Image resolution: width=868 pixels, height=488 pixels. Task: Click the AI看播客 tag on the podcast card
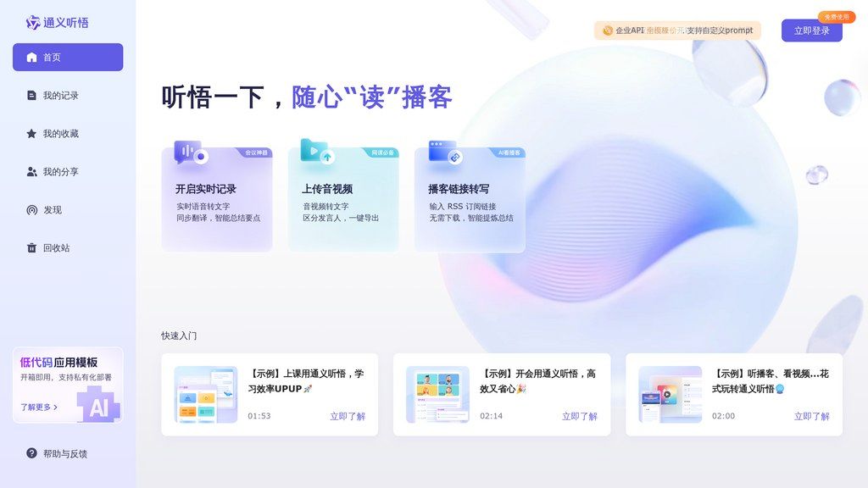509,152
